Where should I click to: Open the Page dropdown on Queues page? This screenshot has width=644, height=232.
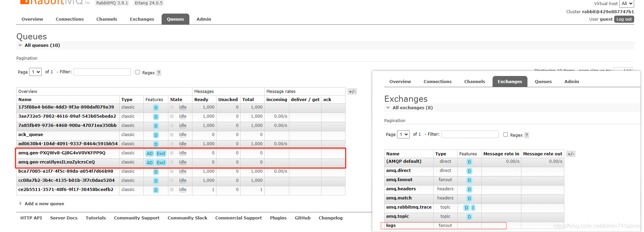pos(35,72)
